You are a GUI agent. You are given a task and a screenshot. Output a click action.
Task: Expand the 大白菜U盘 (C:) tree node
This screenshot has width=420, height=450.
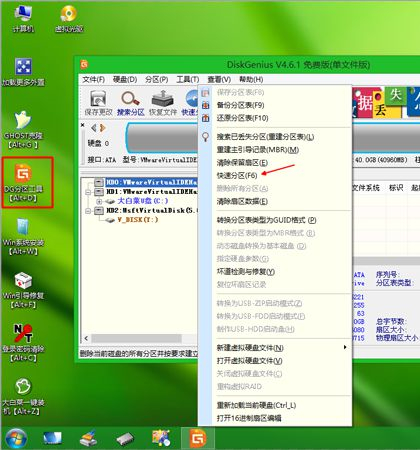coord(99,201)
